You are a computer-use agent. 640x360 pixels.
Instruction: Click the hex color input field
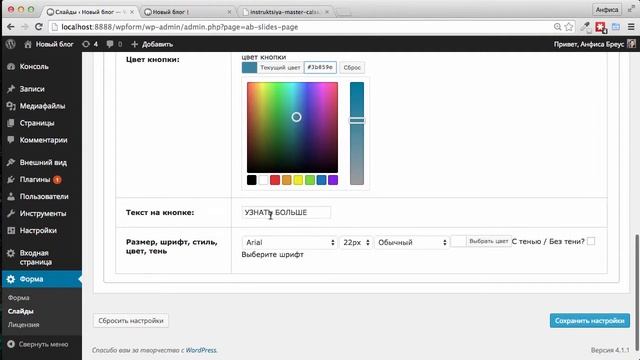[x=320, y=67]
